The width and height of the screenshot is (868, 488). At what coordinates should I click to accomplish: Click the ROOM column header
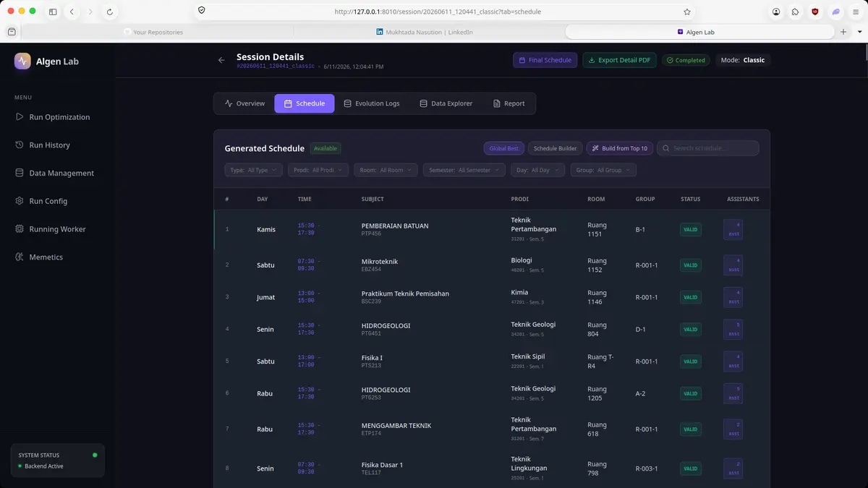(596, 199)
